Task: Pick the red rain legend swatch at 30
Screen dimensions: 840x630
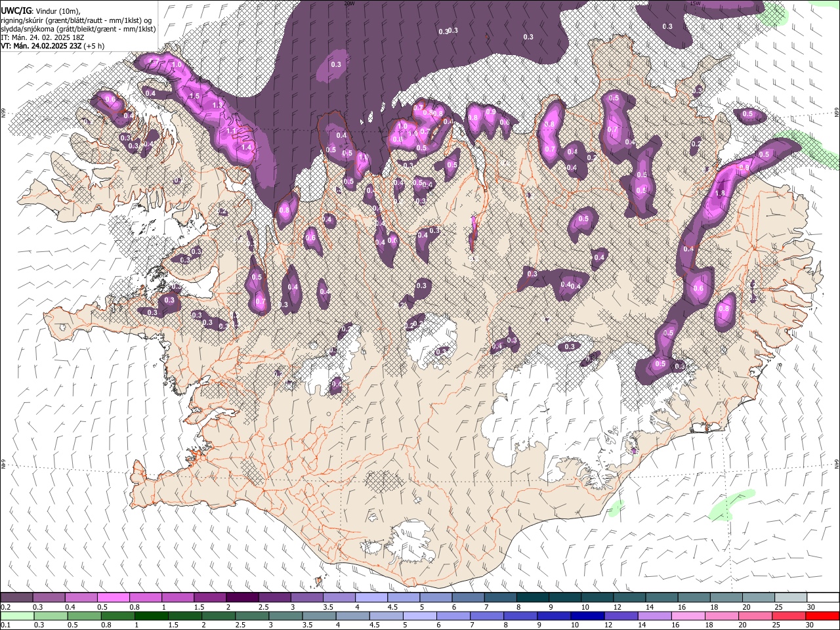Action: click(x=822, y=616)
